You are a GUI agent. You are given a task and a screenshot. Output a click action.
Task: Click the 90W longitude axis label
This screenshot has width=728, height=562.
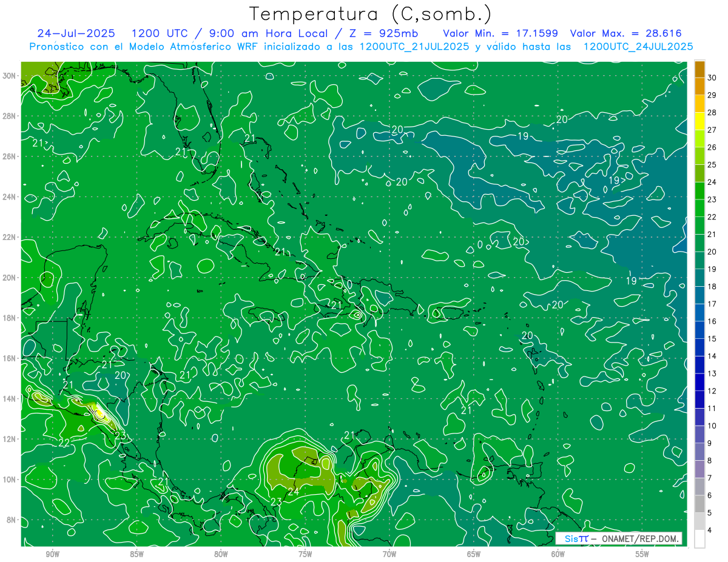coord(52,555)
